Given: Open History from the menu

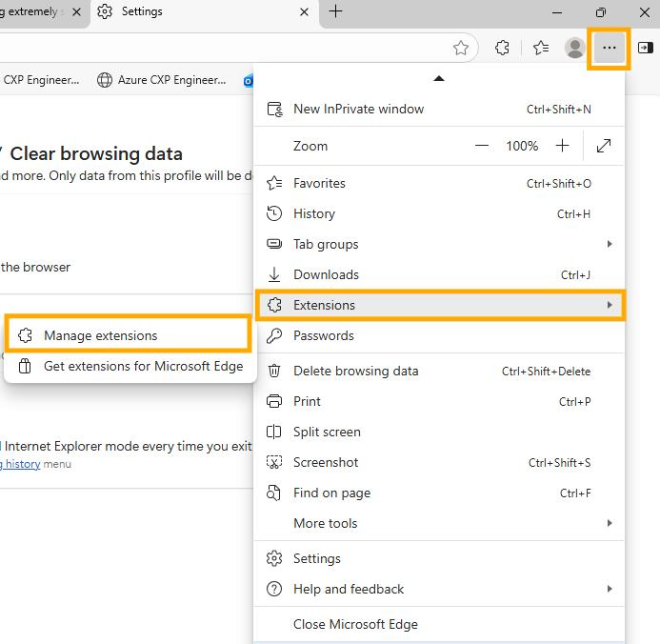Looking at the screenshot, I should point(439,213).
